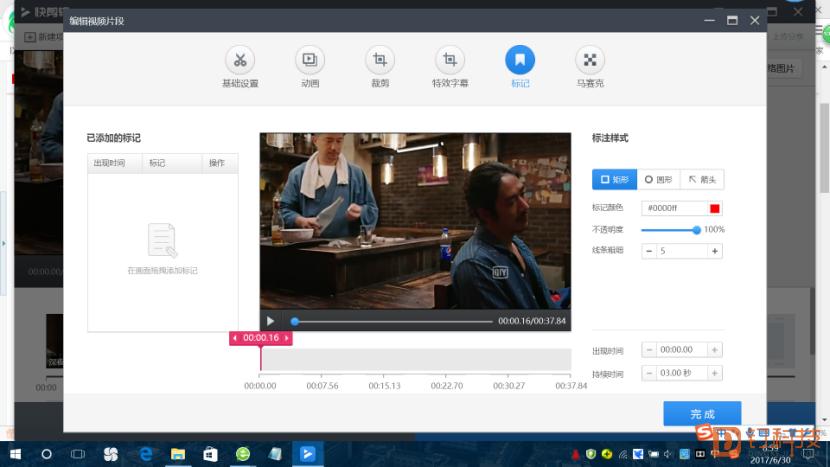Step timeline marker forward with right arrow
This screenshot has width=830, height=467.
pos(287,338)
